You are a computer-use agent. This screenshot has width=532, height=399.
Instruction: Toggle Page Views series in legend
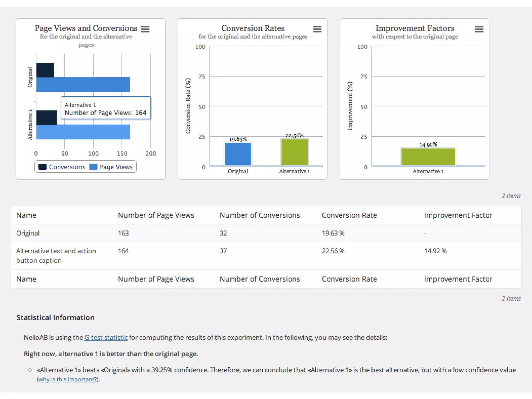[116, 167]
